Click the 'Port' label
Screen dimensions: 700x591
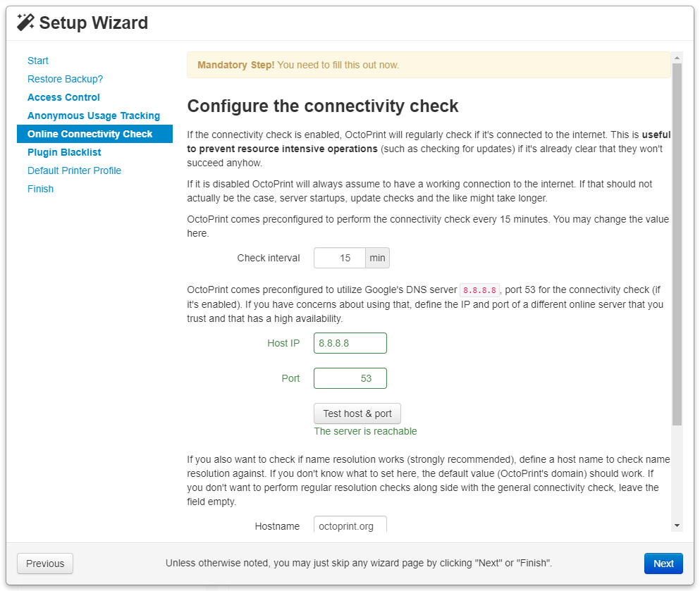coord(290,378)
